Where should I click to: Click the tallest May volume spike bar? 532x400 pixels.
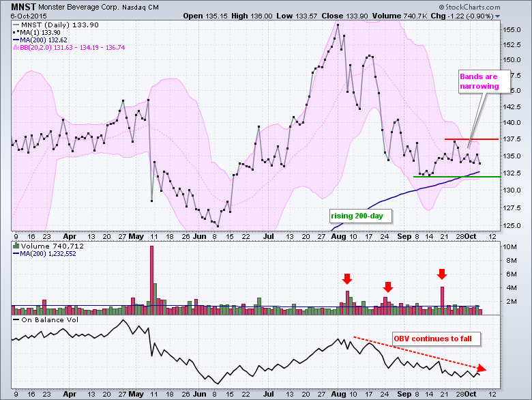[151, 280]
